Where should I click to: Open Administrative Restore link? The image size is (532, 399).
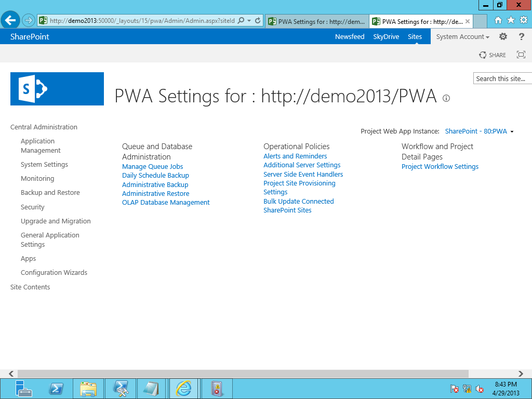coord(156,193)
